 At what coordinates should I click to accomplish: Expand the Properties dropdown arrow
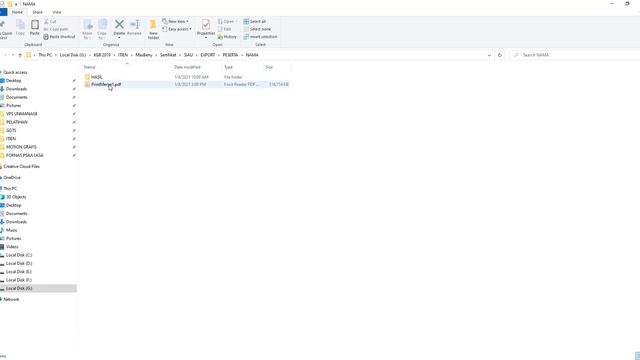click(x=206, y=38)
